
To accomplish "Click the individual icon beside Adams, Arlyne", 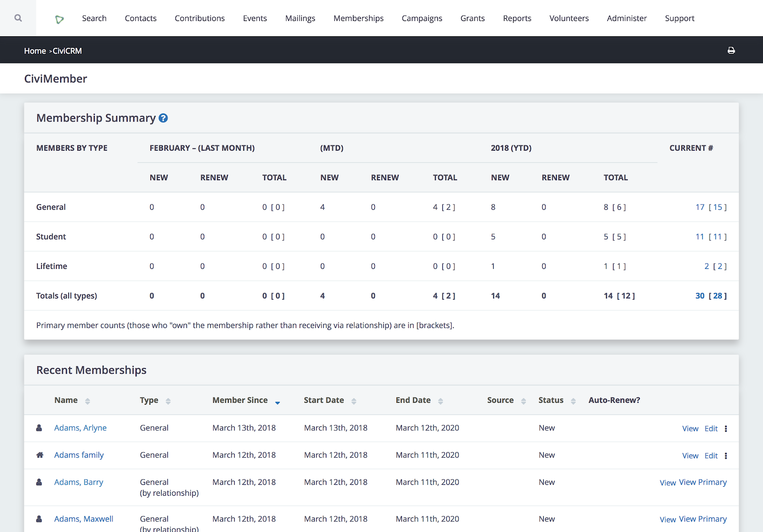I will 39,428.
